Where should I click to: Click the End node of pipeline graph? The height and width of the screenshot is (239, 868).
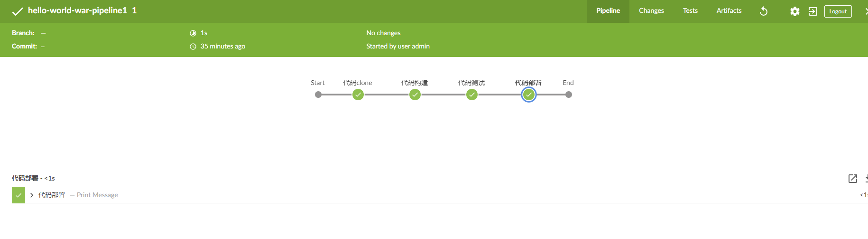pyautogui.click(x=569, y=95)
